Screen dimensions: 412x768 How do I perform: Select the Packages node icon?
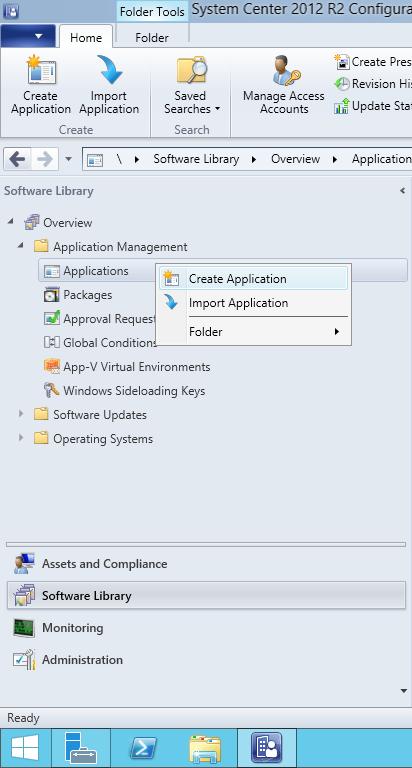click(x=51, y=295)
